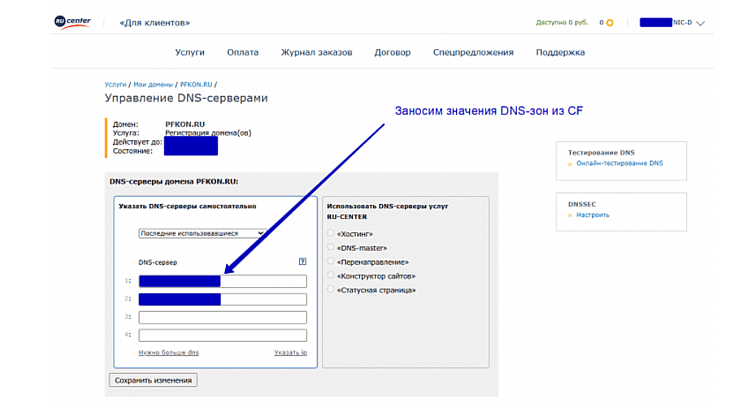The width and height of the screenshot is (751, 408).
Task: Click the RU-CENTER logo
Action: pyautogui.click(x=72, y=22)
